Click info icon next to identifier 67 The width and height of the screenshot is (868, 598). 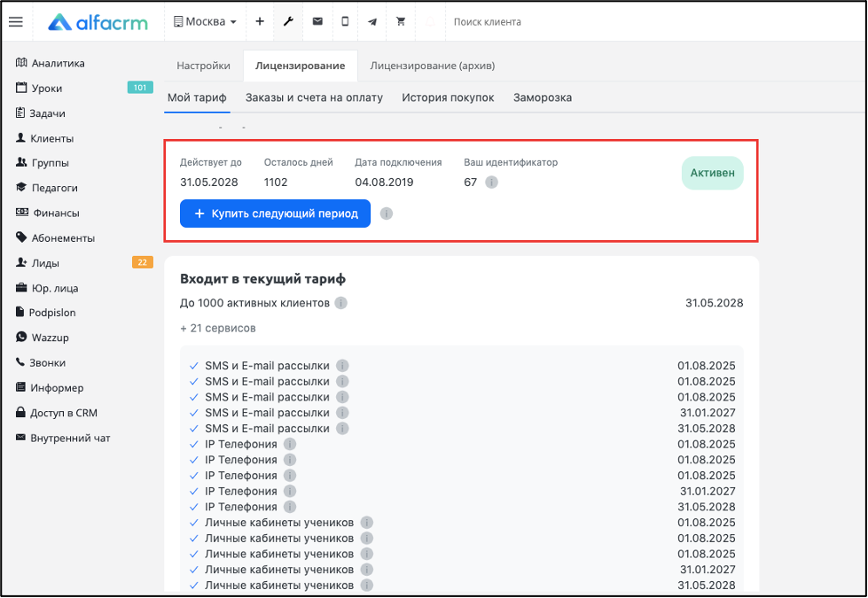[491, 182]
